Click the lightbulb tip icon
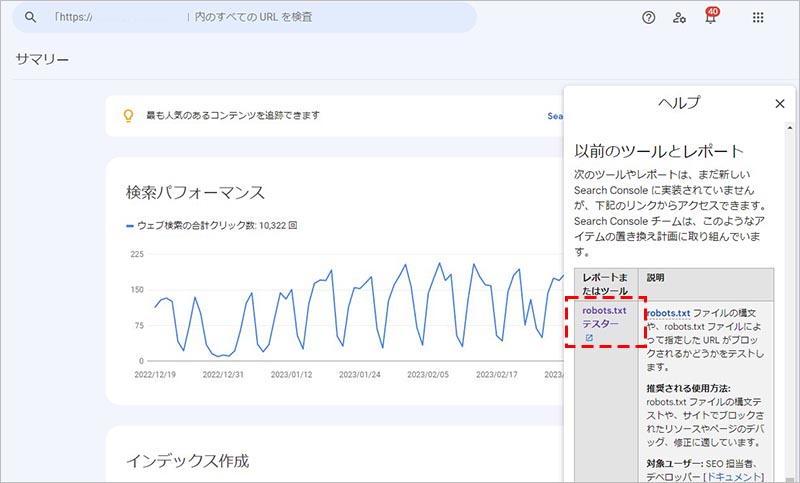The image size is (800, 483). (127, 115)
